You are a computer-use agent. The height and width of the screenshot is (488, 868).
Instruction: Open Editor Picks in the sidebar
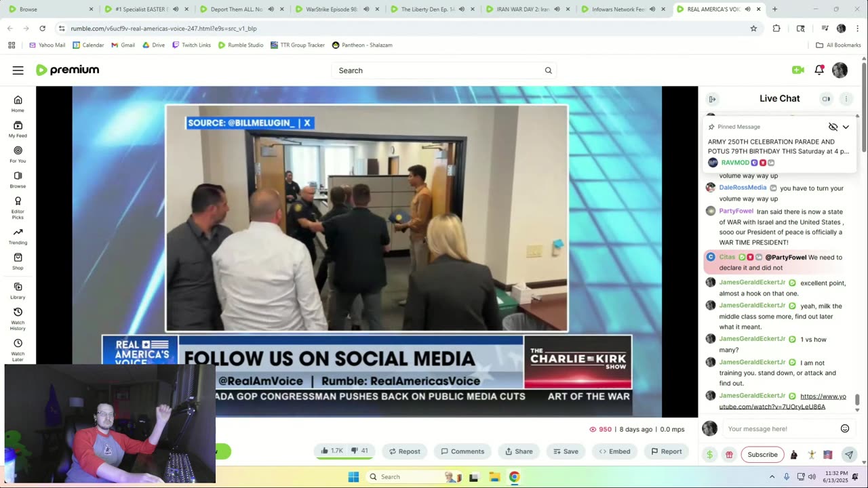(18, 207)
